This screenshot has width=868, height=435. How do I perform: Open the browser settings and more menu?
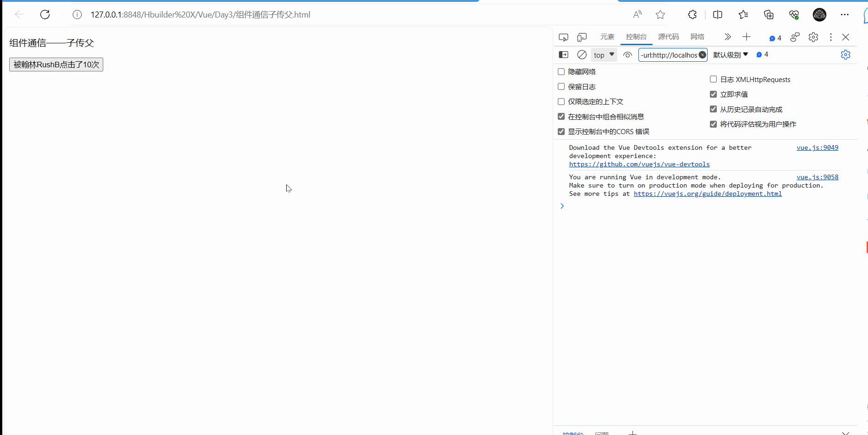pyautogui.click(x=844, y=15)
